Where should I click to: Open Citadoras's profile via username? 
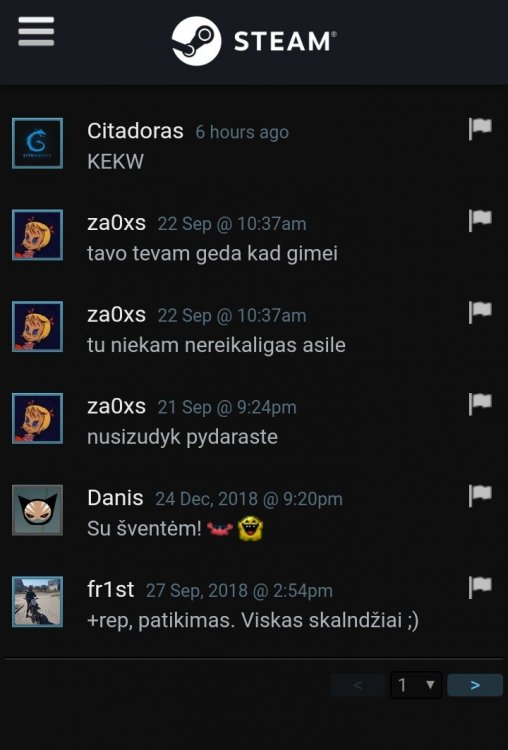[x=135, y=131]
